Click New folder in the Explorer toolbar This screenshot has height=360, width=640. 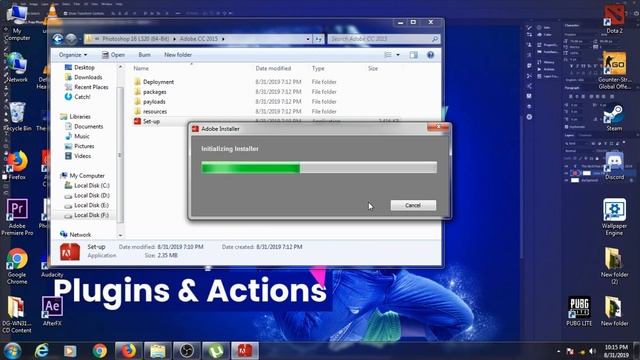click(x=178, y=55)
